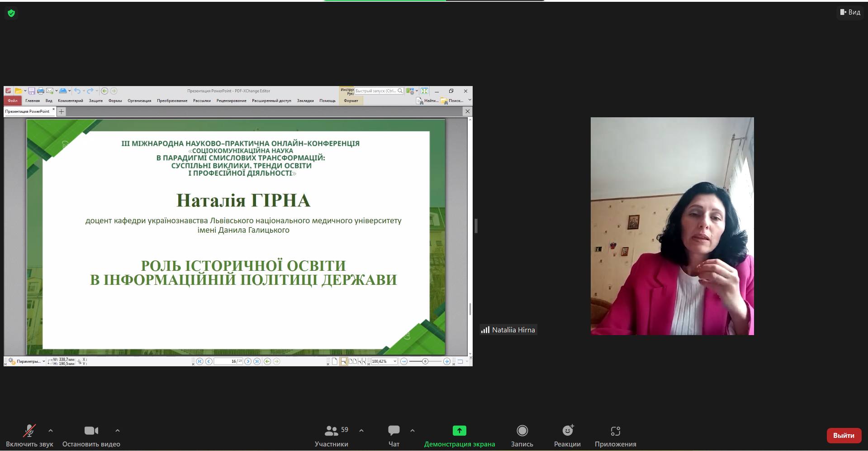Screen dimensions: 868x451
Task: Go to previous page button
Action: pyautogui.click(x=209, y=361)
